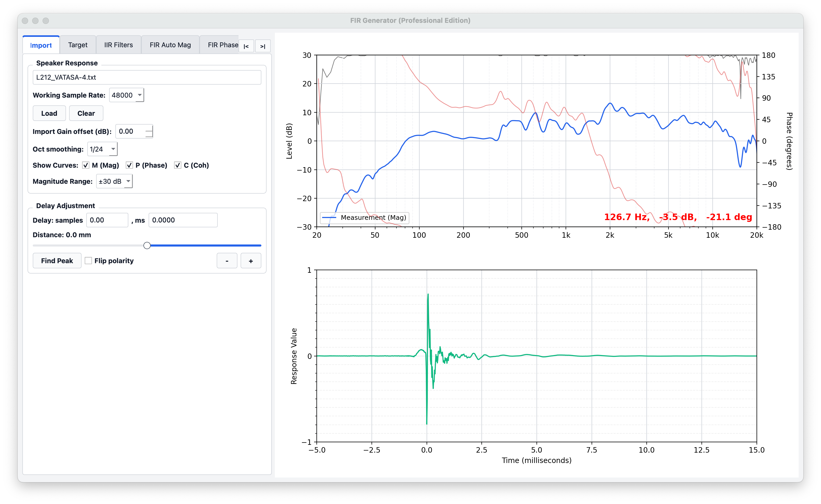The height and width of the screenshot is (504, 821).
Task: Open the IIR Filters tab
Action: coord(118,45)
